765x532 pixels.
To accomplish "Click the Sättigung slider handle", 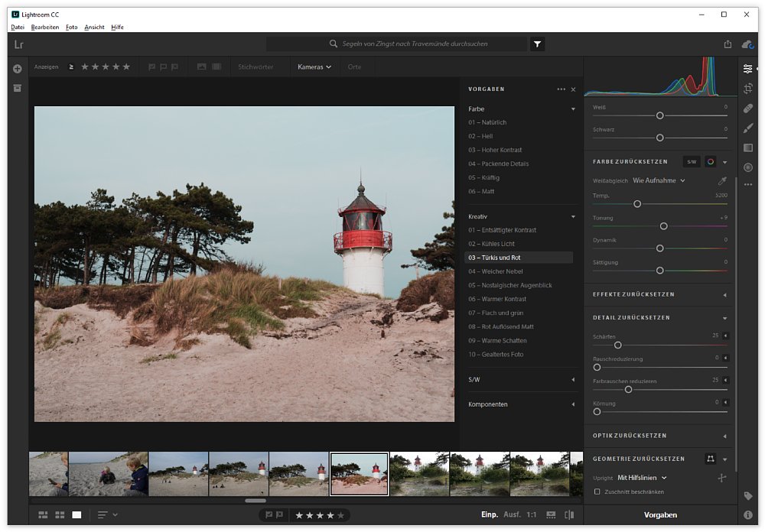I will point(659,271).
